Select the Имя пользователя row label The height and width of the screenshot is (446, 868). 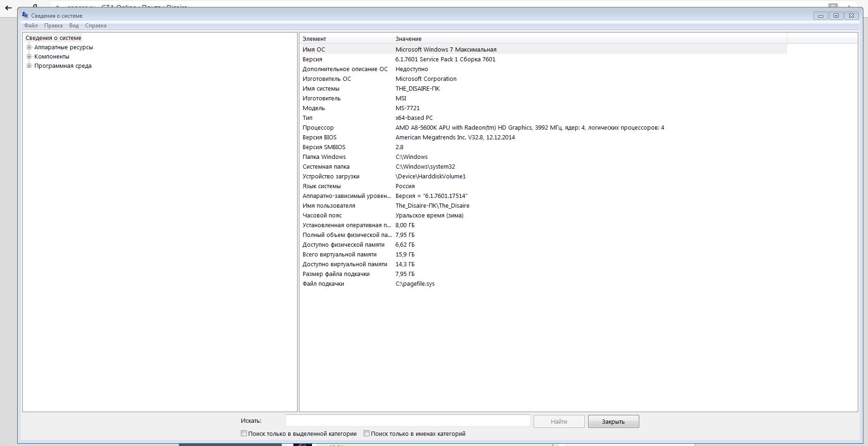329,206
